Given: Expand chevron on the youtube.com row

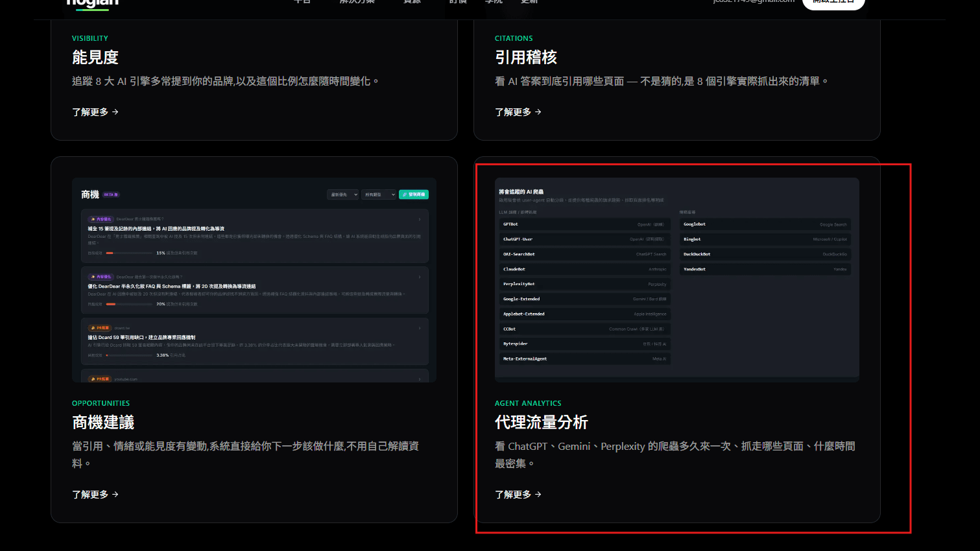Looking at the screenshot, I should tap(420, 379).
